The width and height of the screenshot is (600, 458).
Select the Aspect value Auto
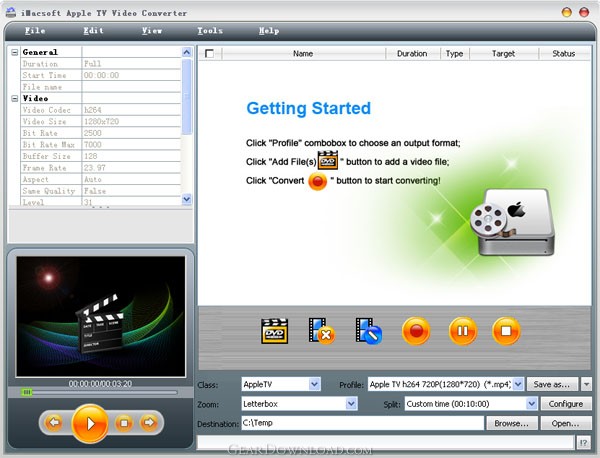[x=131, y=179]
